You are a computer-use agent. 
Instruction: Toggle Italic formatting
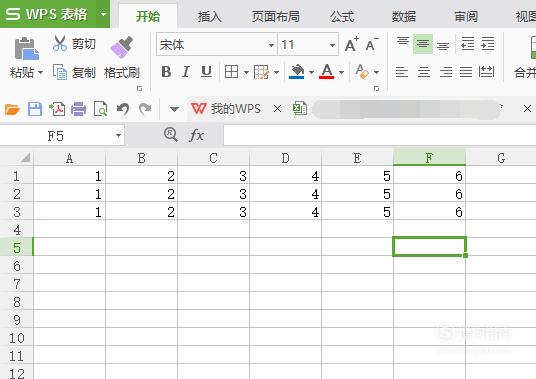pyautogui.click(x=186, y=72)
